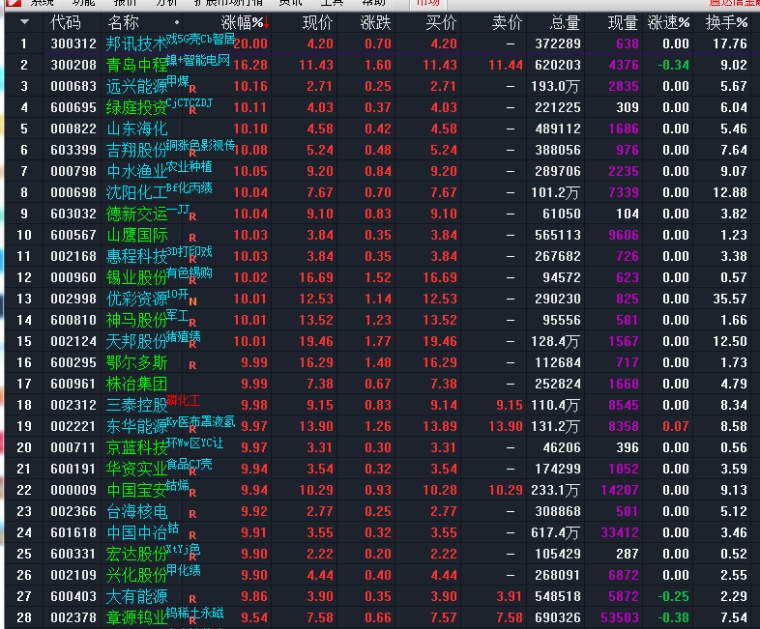Select stock code 002366
Image resolution: width=760 pixels, height=629 pixels.
(x=74, y=511)
